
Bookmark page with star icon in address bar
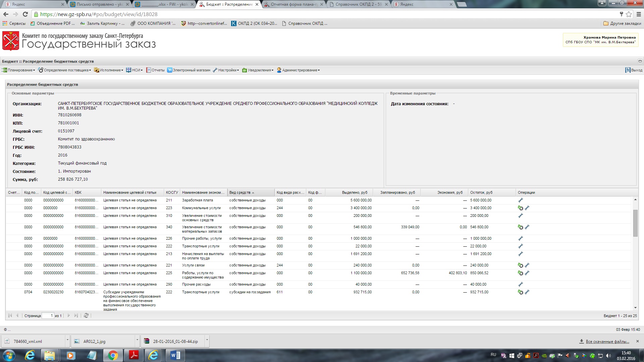(x=629, y=14)
